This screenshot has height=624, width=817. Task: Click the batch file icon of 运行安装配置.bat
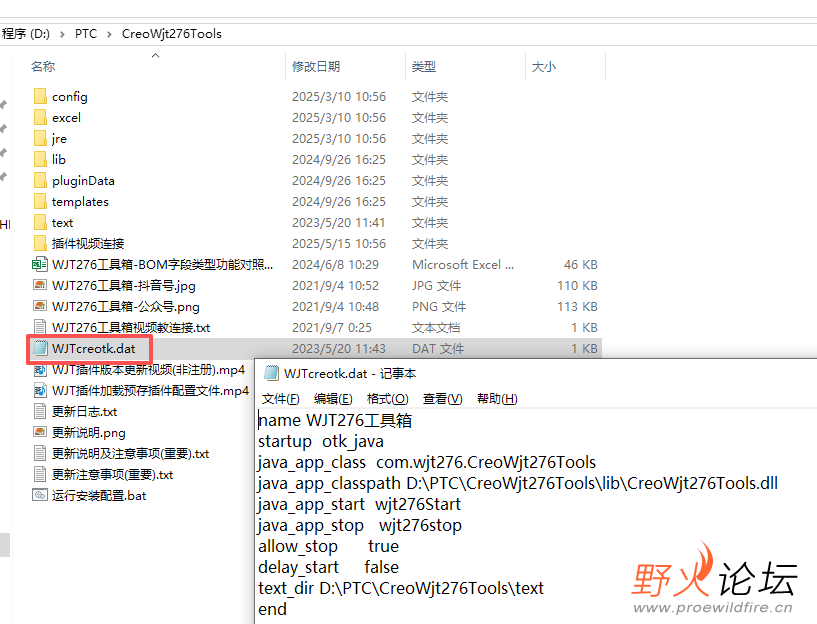point(40,495)
